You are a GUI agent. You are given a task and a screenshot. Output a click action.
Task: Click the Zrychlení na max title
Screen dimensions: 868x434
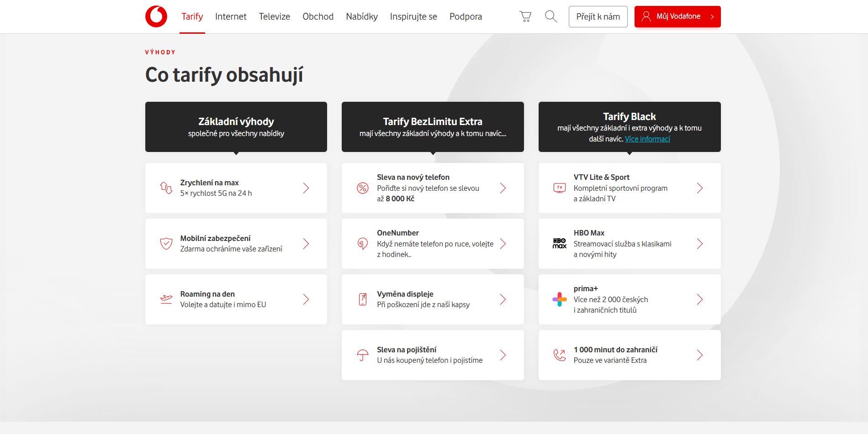coord(209,183)
